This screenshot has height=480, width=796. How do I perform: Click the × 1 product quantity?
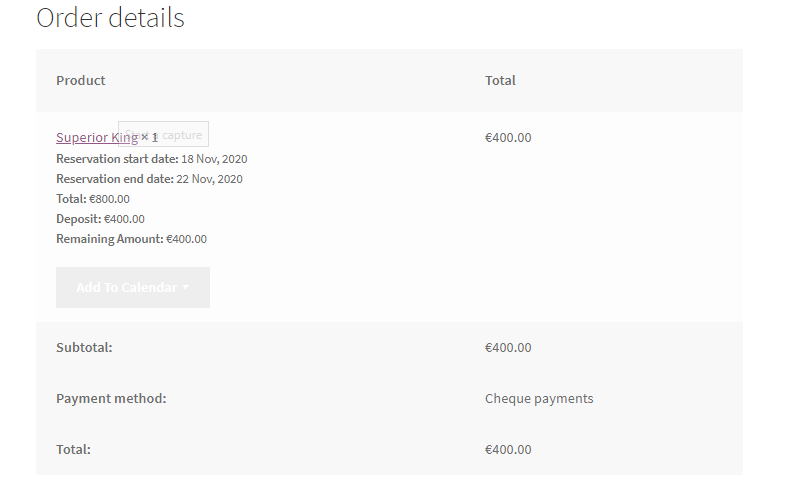coord(150,138)
